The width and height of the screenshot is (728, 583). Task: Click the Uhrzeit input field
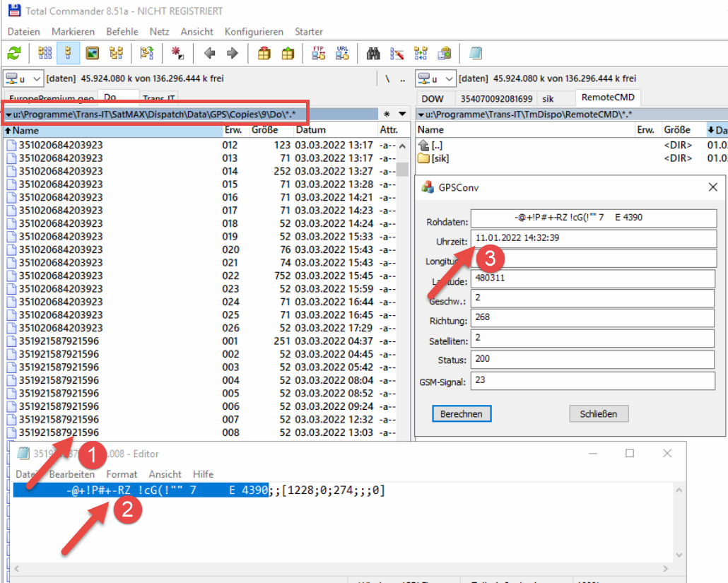pos(594,239)
